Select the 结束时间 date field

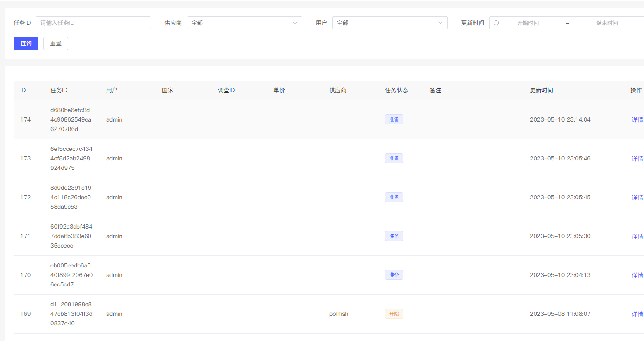point(607,23)
